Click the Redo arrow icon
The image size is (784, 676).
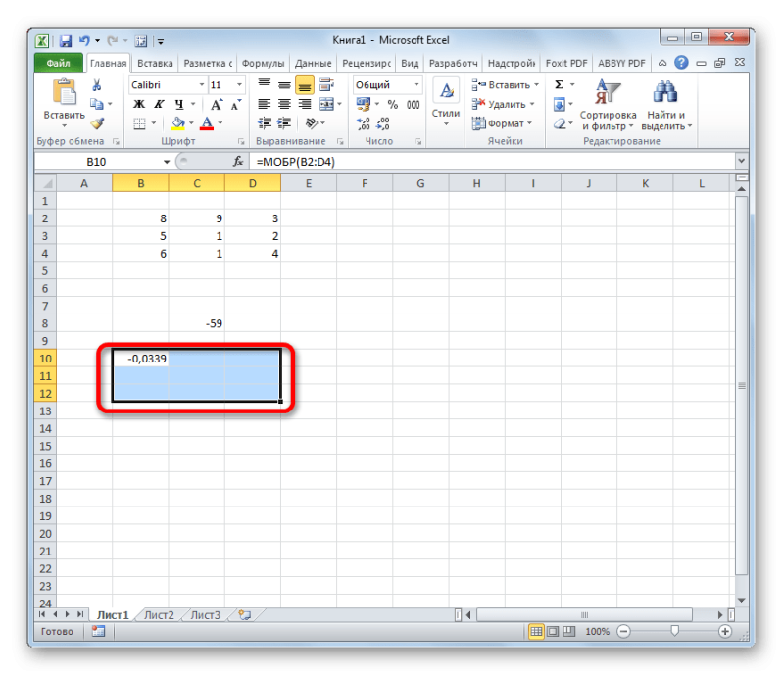click(112, 40)
